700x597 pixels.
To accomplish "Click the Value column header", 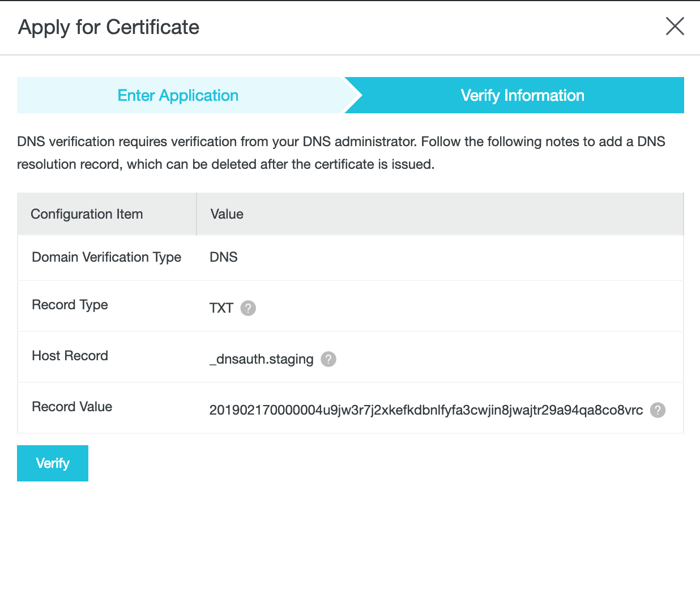I will tap(227, 214).
